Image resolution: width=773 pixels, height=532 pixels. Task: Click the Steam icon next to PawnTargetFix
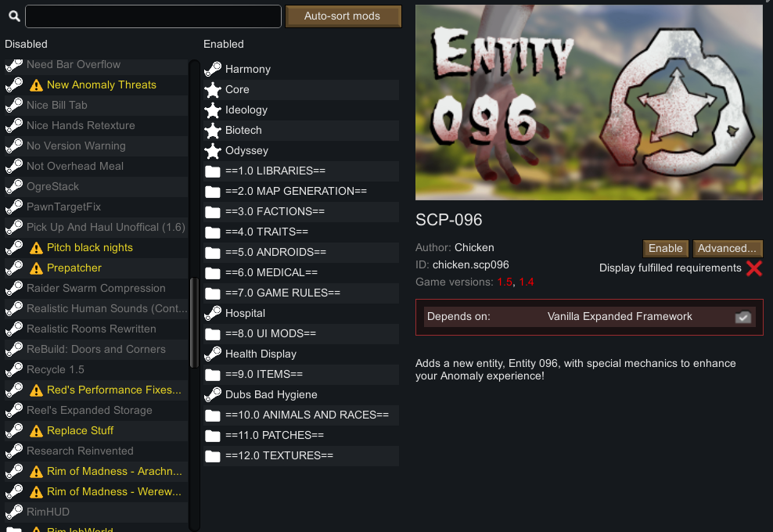(14, 207)
